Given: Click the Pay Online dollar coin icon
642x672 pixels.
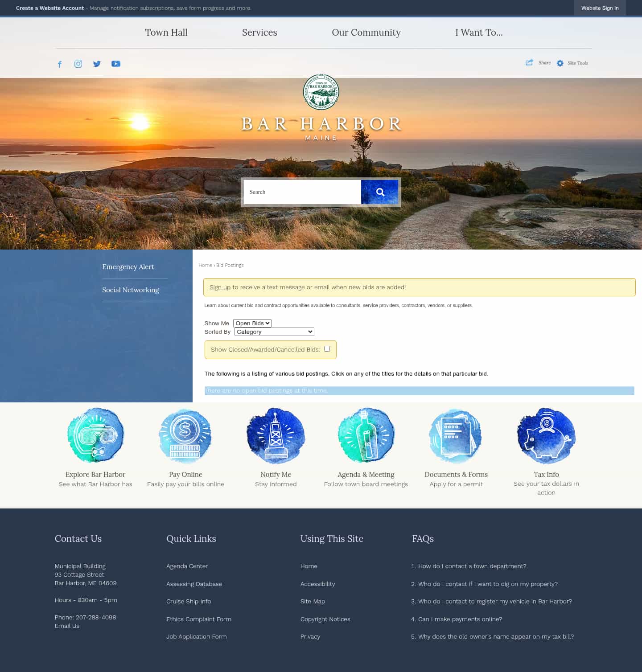Looking at the screenshot, I should 185,436.
